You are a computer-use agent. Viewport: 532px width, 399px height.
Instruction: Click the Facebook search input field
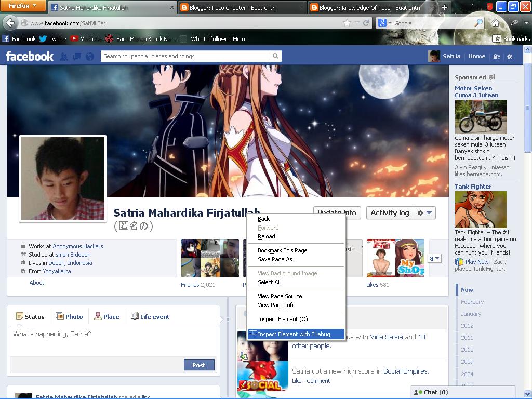coord(185,56)
